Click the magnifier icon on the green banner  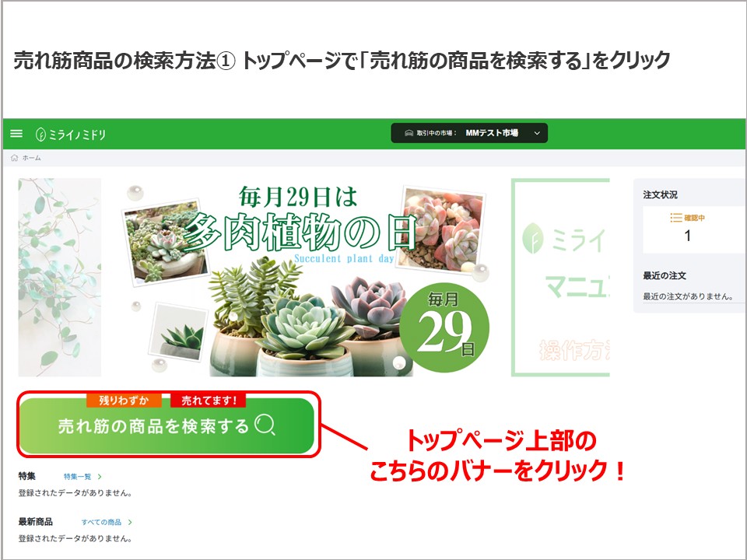coord(265,425)
